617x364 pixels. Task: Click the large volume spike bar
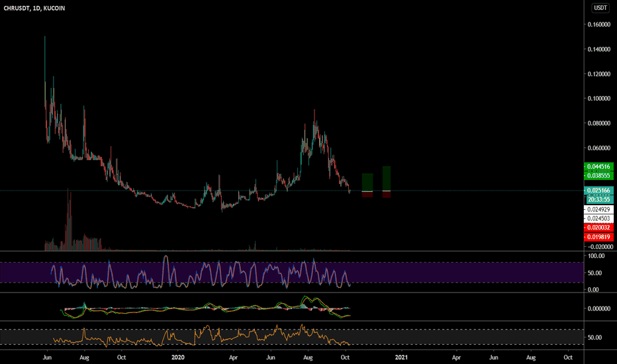pos(68,220)
